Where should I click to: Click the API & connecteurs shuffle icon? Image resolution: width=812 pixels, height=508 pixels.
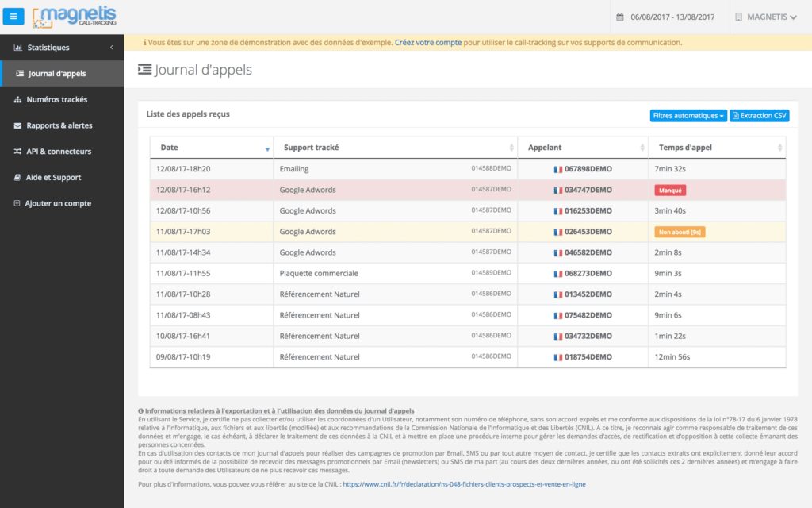tap(17, 152)
